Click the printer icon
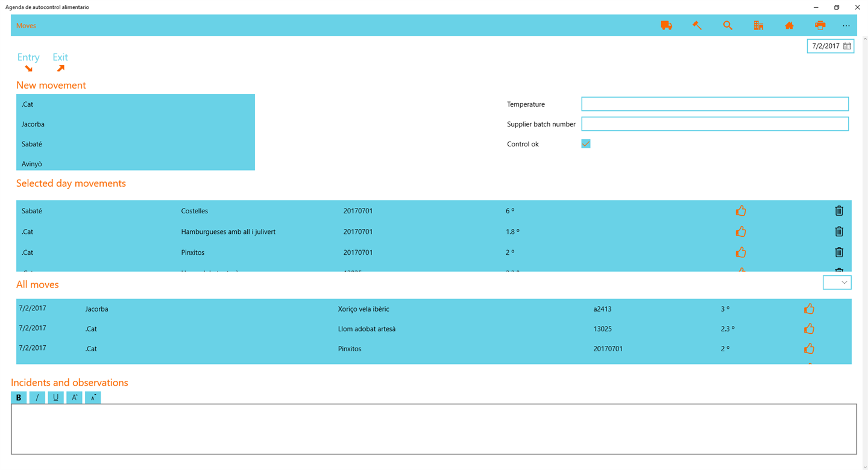 pos(820,25)
